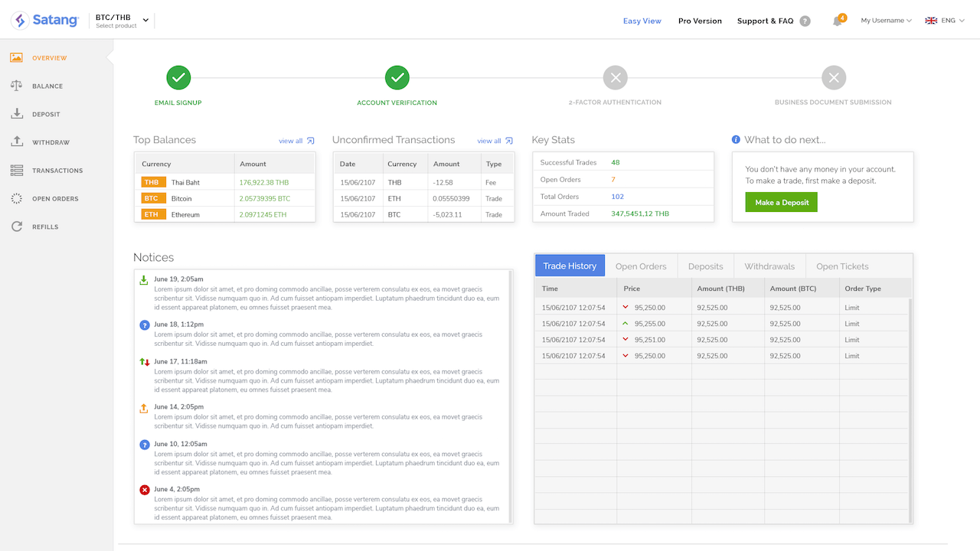980x551 pixels.
Task: Click the Make a Deposit button
Action: click(781, 202)
